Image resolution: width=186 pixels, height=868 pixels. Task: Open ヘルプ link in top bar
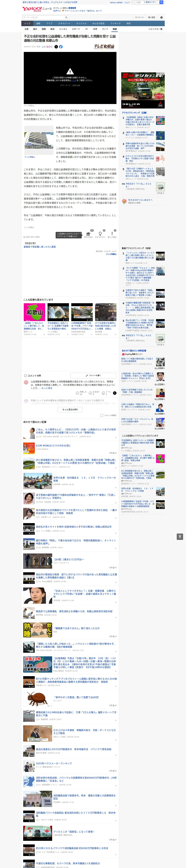click(127, 2)
